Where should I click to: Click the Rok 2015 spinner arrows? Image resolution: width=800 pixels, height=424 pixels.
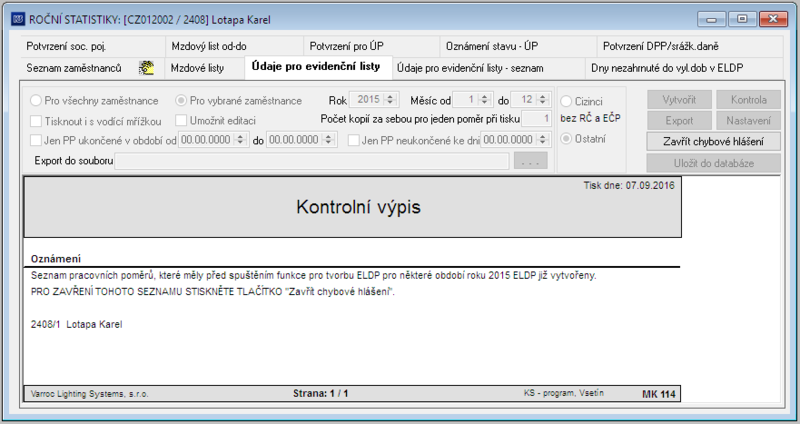(x=390, y=99)
